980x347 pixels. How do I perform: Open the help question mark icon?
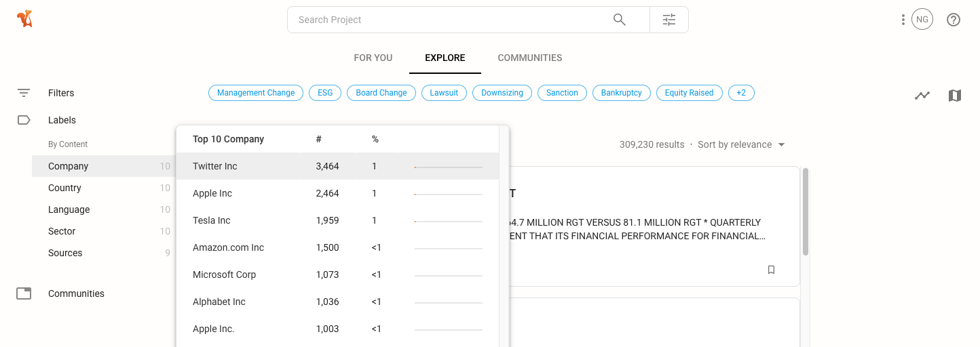click(954, 20)
